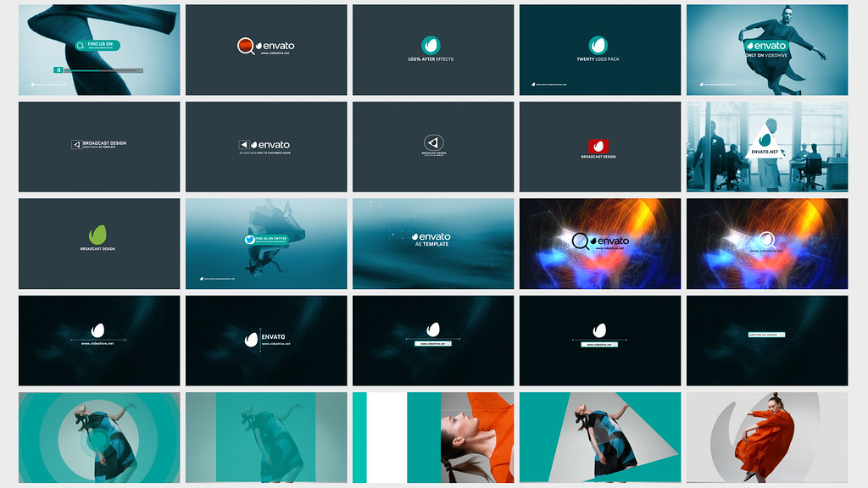Click the 'FIND US ON' label in the teal pill
868x488 pixels.
pyautogui.click(x=100, y=44)
